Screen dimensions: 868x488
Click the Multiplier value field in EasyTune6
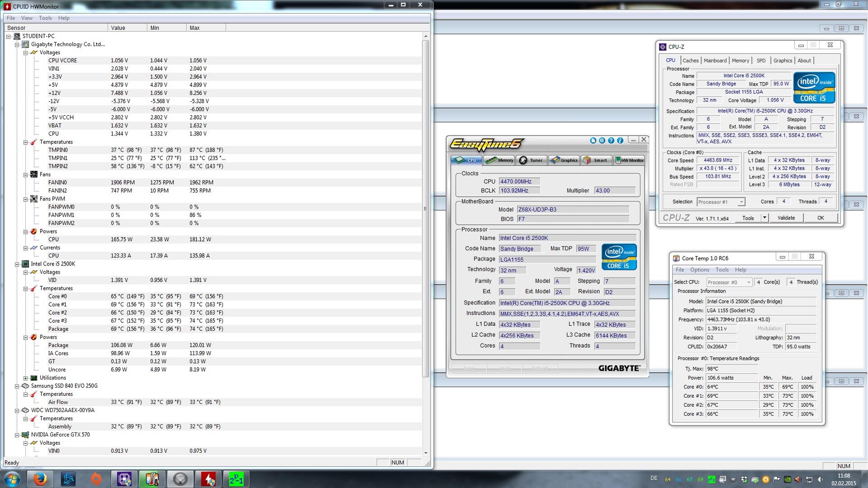point(615,190)
